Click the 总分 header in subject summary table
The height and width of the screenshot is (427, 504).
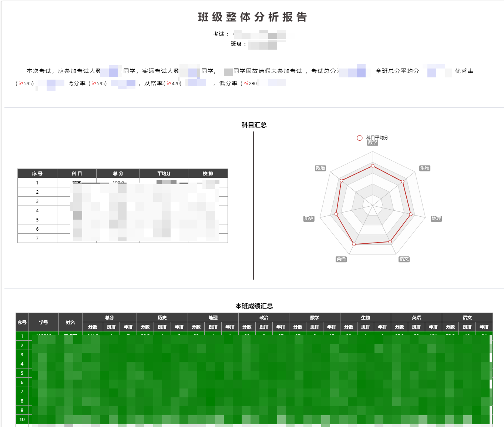118,173
